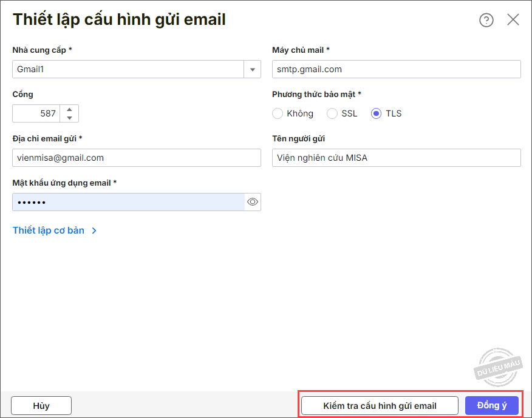Confirm with the Đồng ý button
This screenshot has height=418, width=532.
492,406
